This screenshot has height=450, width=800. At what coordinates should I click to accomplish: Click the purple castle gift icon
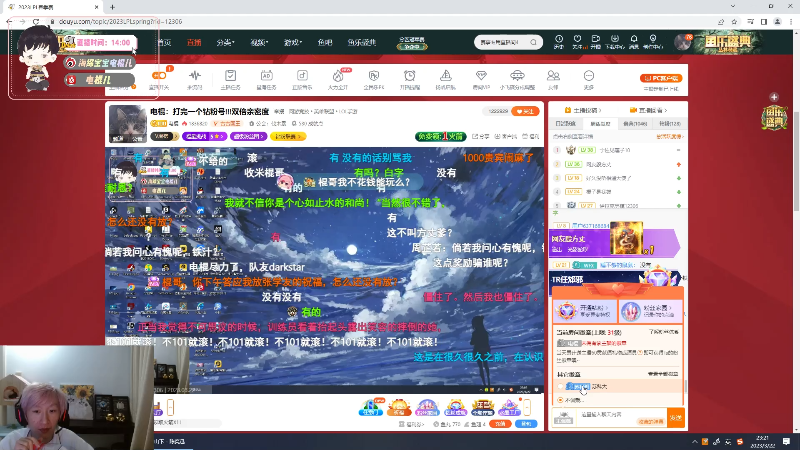427,407
